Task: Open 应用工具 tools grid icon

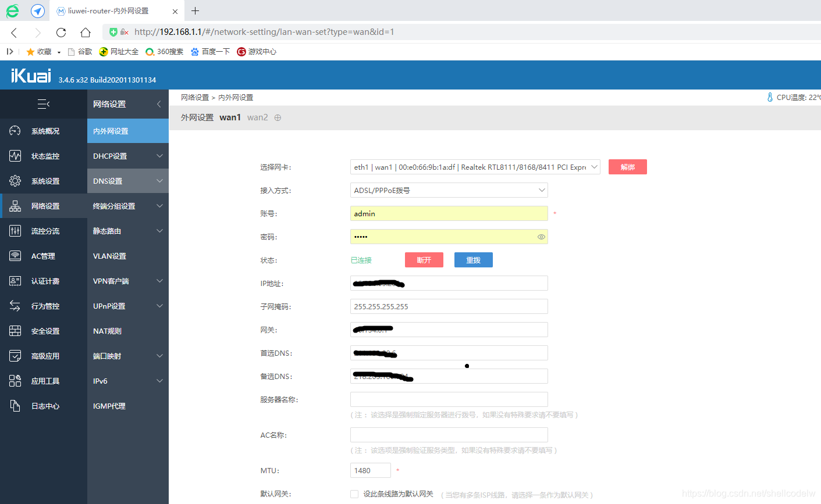Action: point(15,381)
